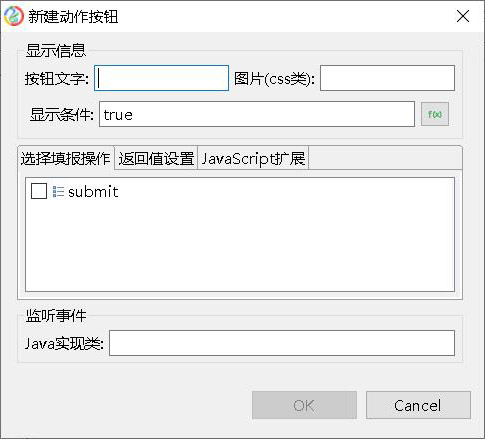Open the JavaScript扩展 tab
Viewport: 485px width, 439px height.
(253, 158)
